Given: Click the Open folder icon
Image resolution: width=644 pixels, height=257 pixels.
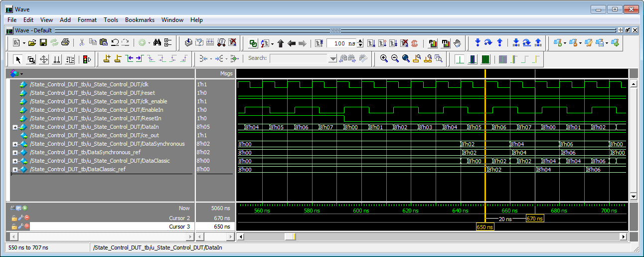Looking at the screenshot, I should [x=32, y=43].
